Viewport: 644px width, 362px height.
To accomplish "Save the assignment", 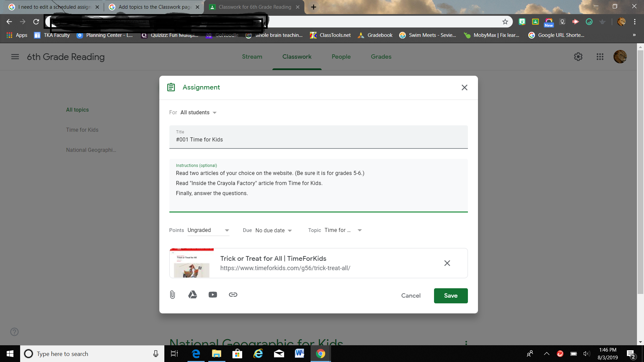I will click(450, 296).
